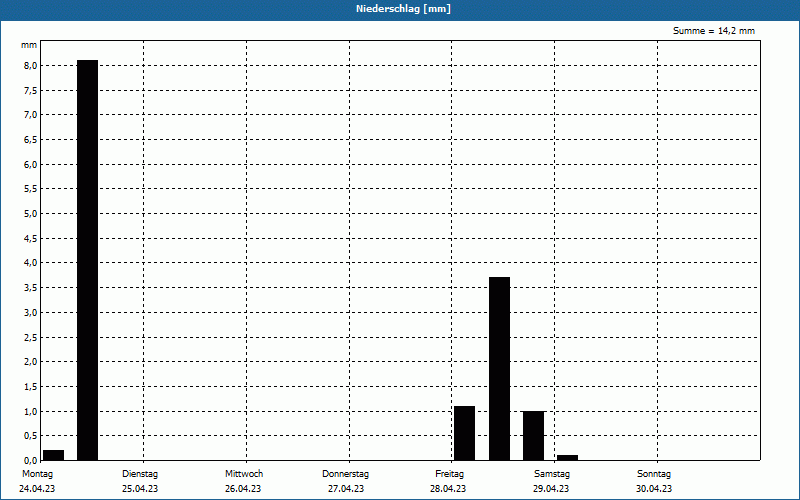Click the date '30.04.23'
Screen dimensions: 800x500
pyautogui.click(x=654, y=489)
